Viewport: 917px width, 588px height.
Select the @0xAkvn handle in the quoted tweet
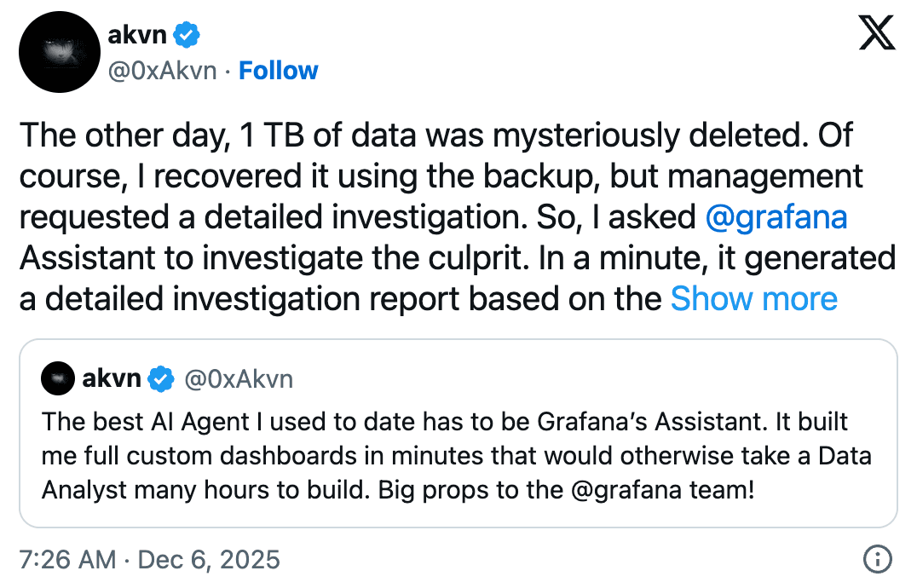pyautogui.click(x=241, y=378)
